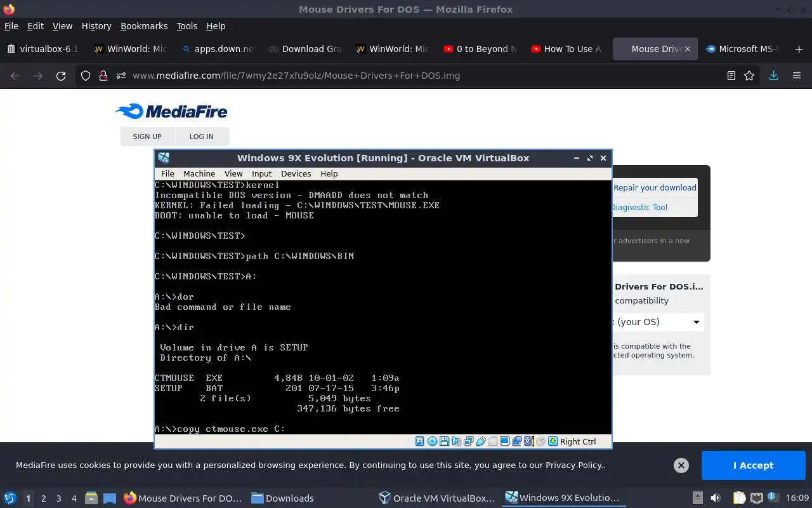Open VirtualBox Devices menu

pos(296,173)
